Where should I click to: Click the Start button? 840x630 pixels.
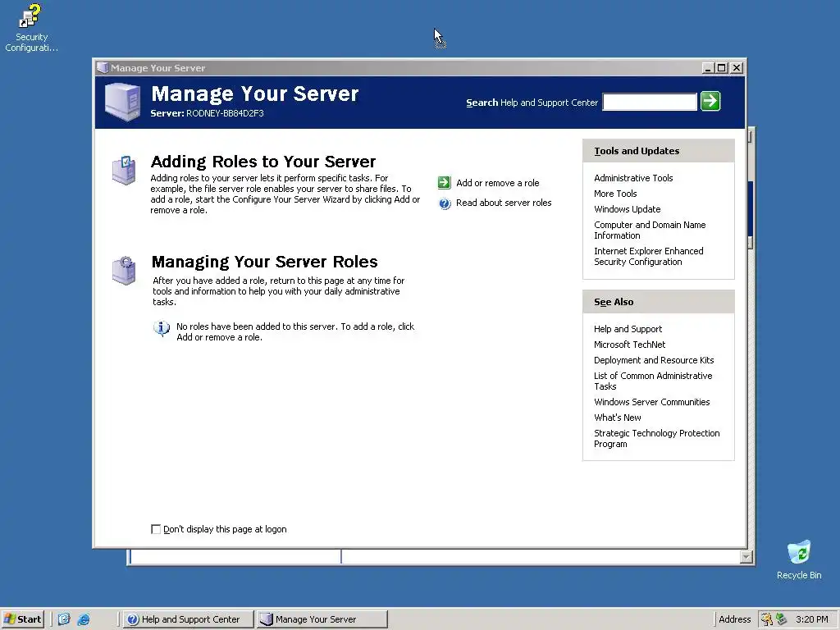(x=22, y=619)
